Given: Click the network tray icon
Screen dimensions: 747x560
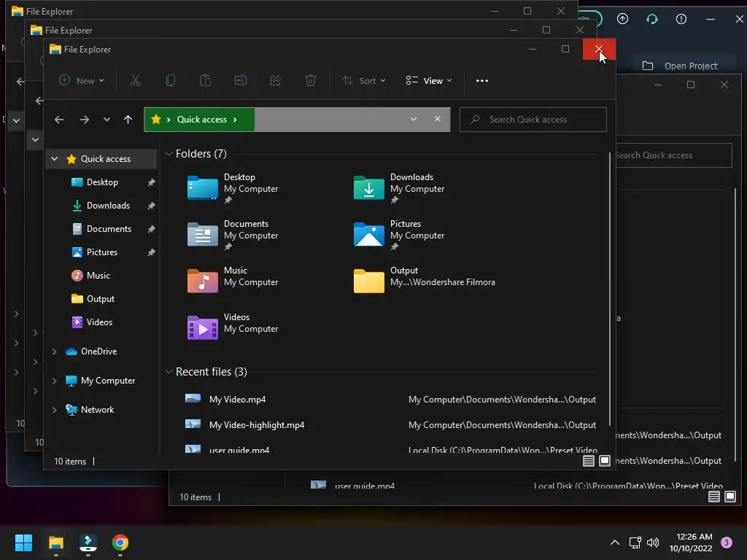Looking at the screenshot, I should click(x=635, y=542).
